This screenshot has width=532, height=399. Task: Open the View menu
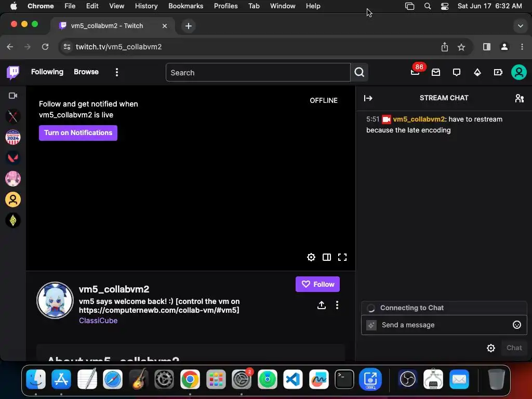coord(116,6)
